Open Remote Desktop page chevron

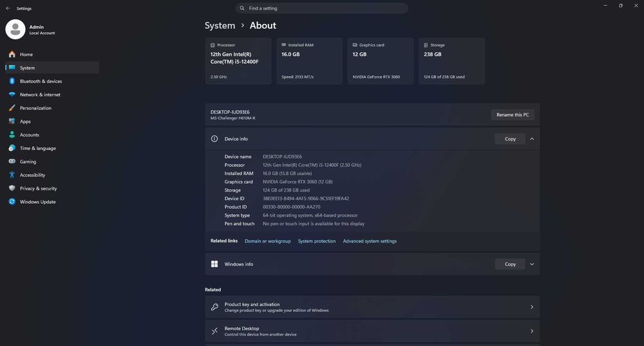coord(532,331)
